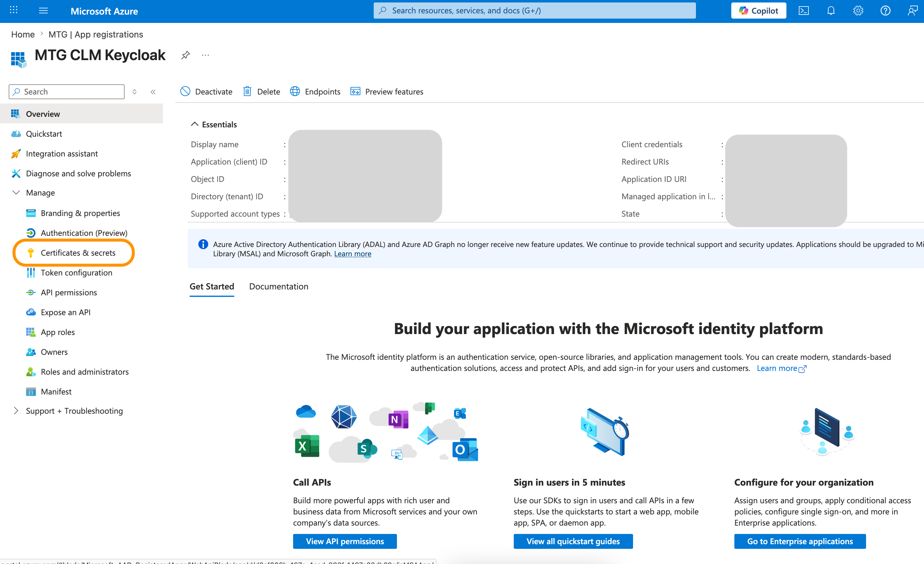Viewport: 924px width, 564px height.
Task: Open the help question mark menu
Action: (x=885, y=11)
